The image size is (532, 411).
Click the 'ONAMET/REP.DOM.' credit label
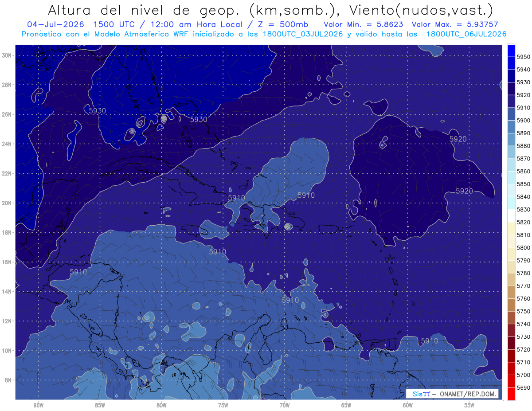[x=468, y=394]
